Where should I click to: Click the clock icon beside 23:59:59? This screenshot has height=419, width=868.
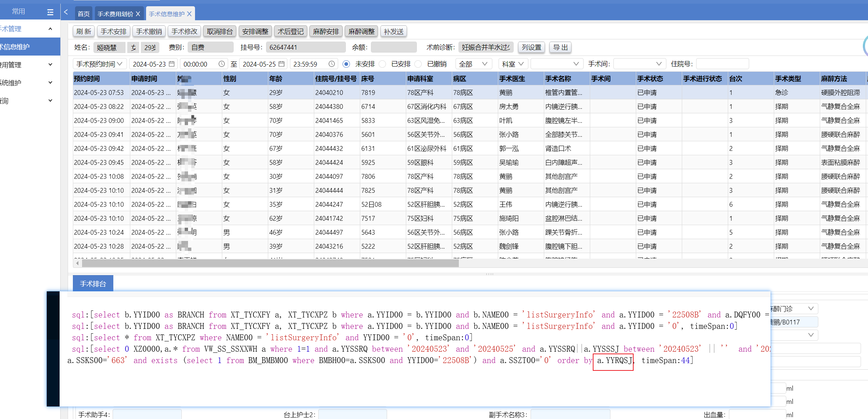tap(332, 64)
